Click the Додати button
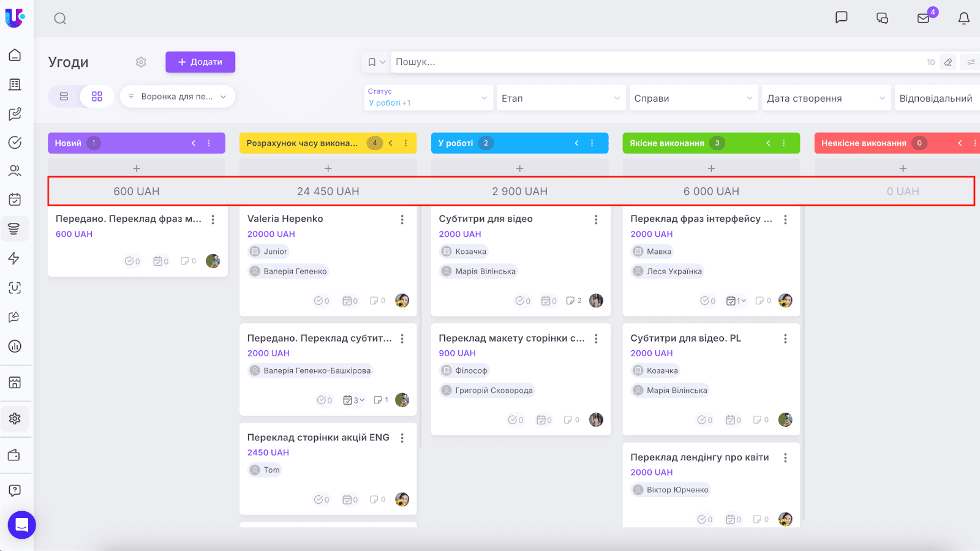This screenshot has width=980, height=551. pyautogui.click(x=200, y=62)
